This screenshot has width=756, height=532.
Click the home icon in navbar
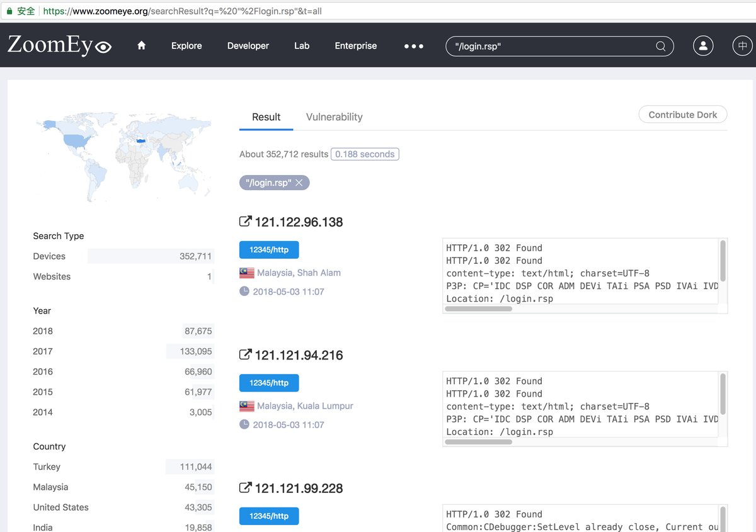click(x=141, y=45)
